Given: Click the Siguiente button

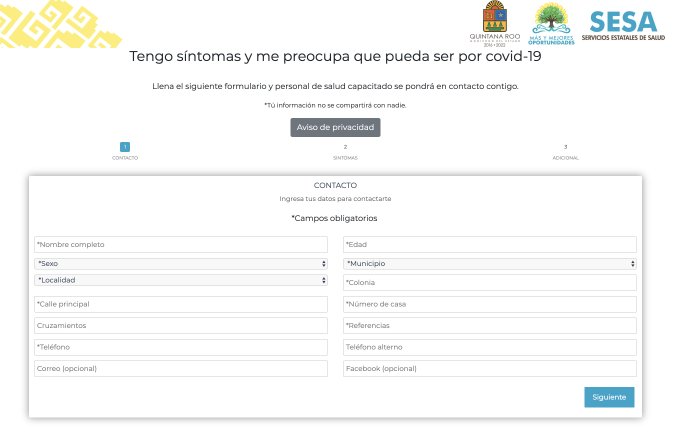Looking at the screenshot, I should tap(609, 397).
